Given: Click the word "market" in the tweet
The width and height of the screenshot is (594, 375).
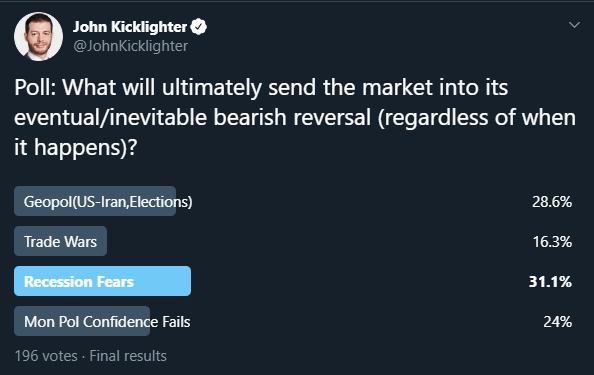Looking at the screenshot, I should click(397, 88).
